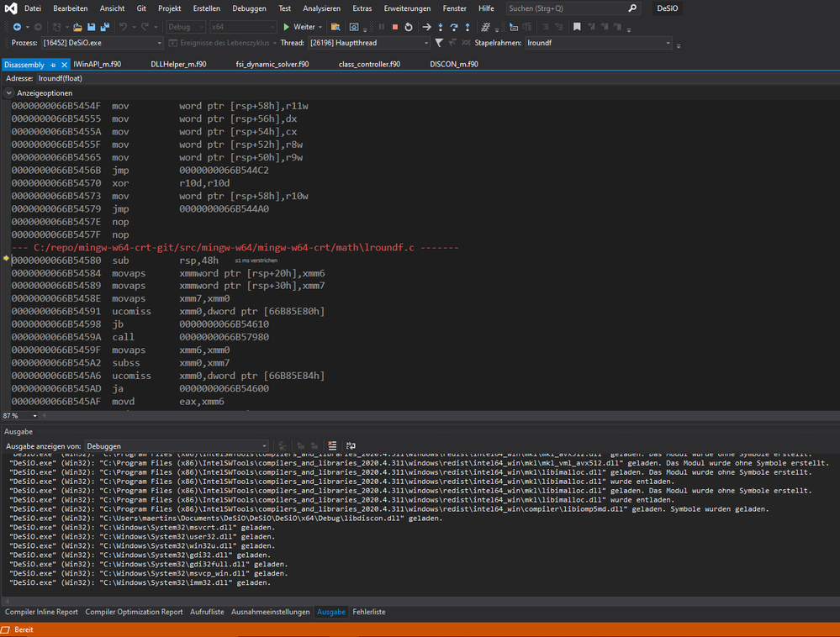Switch to the Aufrufliste tab

tap(207, 612)
